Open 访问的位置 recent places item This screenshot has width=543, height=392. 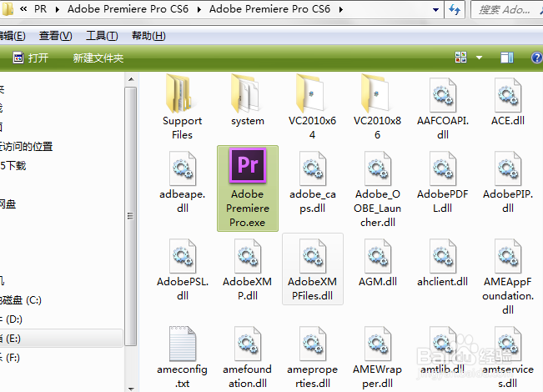pyautogui.click(x=27, y=147)
